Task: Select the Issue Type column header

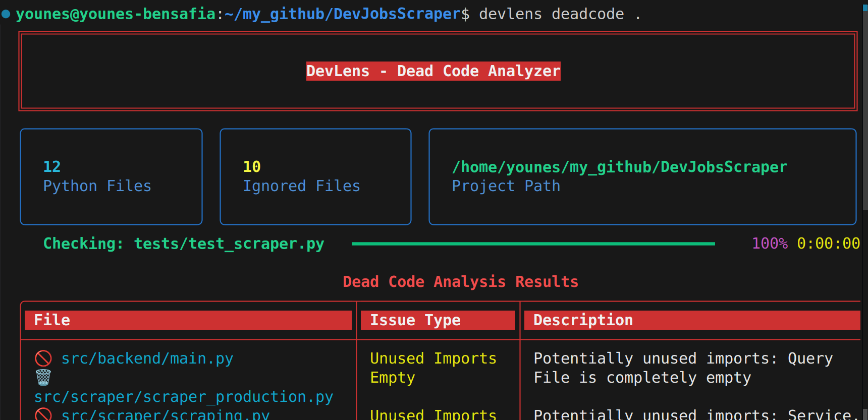Action: pos(415,320)
